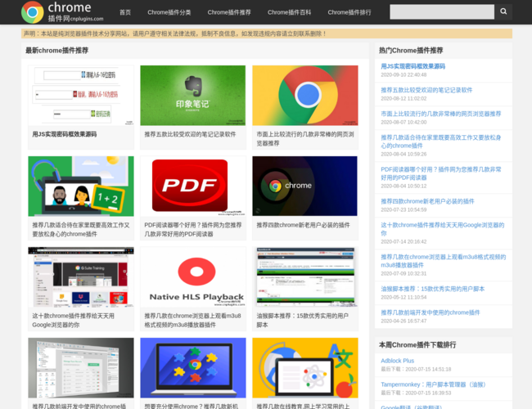Open Tampermonkey：用户脚本管理器（油猴） ranking link
Viewport: 532px width, 409px height.
tap(434, 384)
